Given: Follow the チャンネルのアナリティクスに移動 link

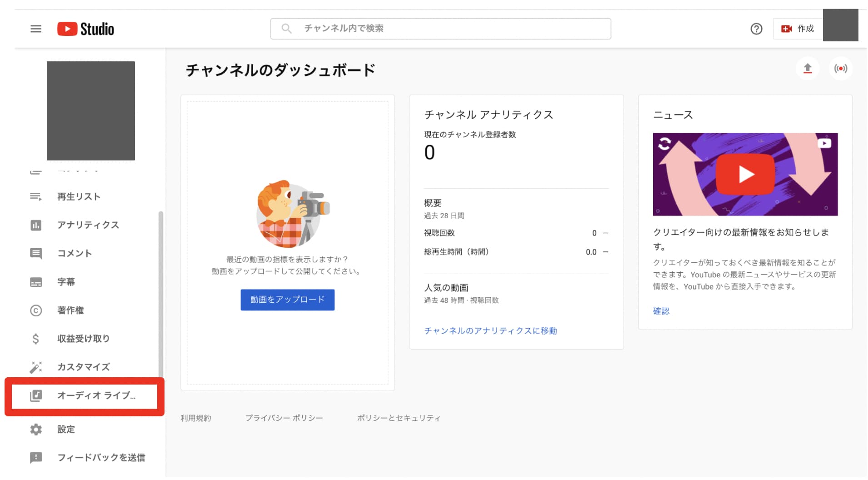Looking at the screenshot, I should tap(490, 331).
